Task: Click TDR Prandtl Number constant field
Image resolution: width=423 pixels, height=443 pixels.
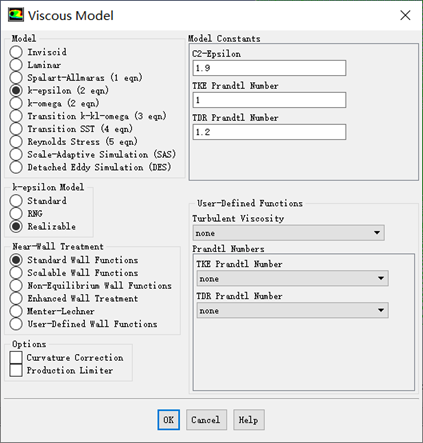Action: [269, 132]
